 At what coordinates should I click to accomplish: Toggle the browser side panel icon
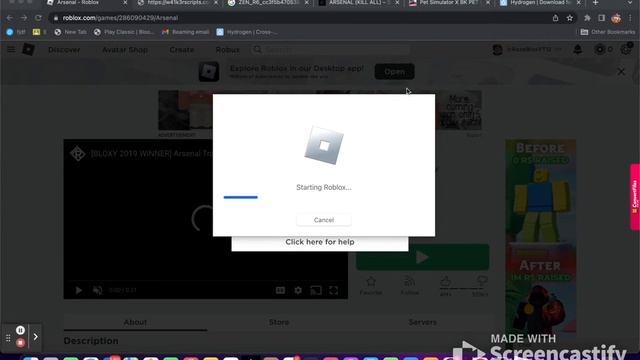pyautogui.click(x=602, y=18)
